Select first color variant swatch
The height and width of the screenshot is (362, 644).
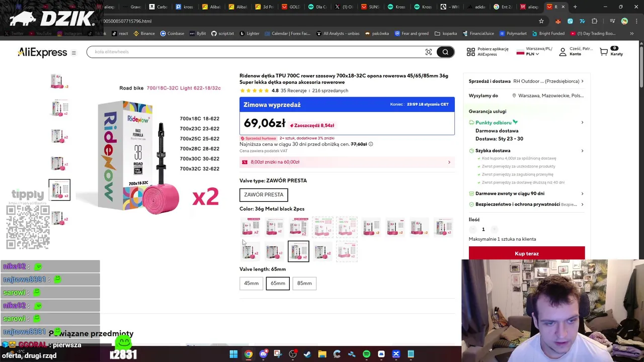[x=250, y=227]
